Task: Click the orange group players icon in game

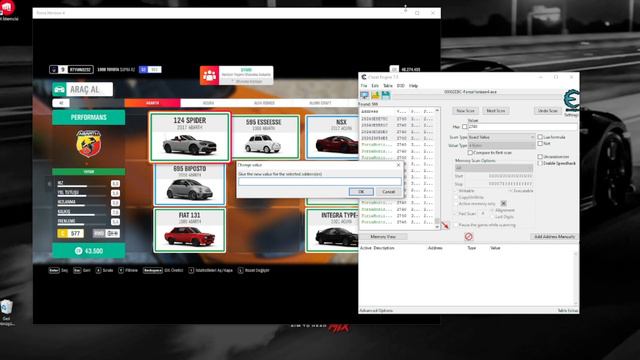Action: 209,76
